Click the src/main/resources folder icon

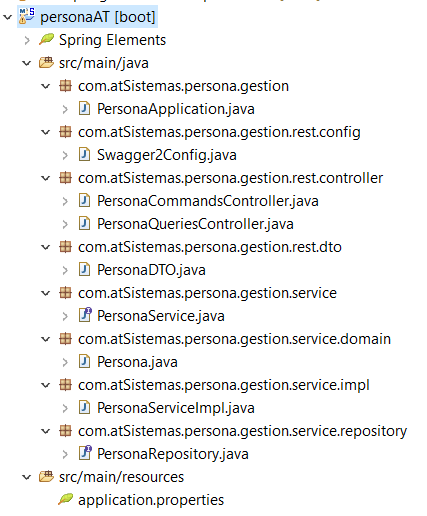tap(46, 476)
